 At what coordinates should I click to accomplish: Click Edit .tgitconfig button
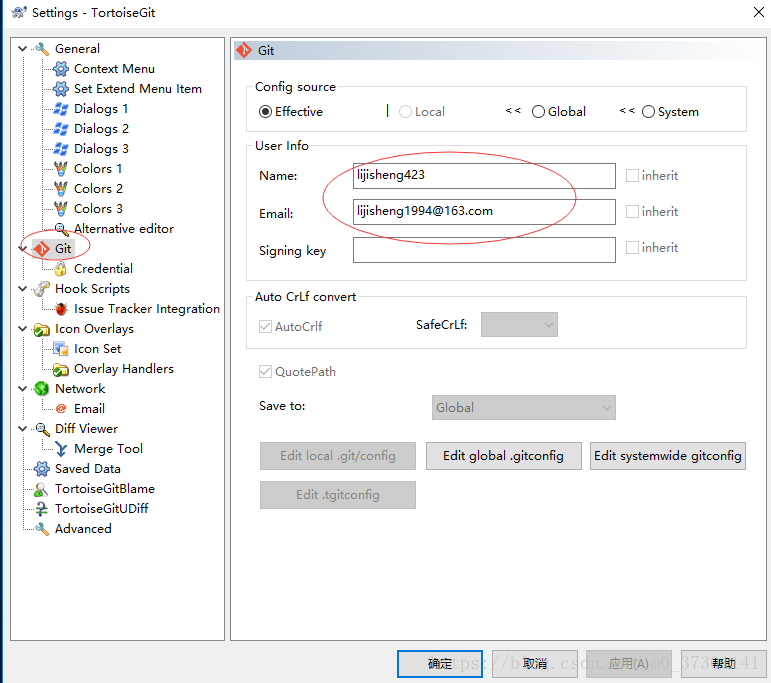338,495
